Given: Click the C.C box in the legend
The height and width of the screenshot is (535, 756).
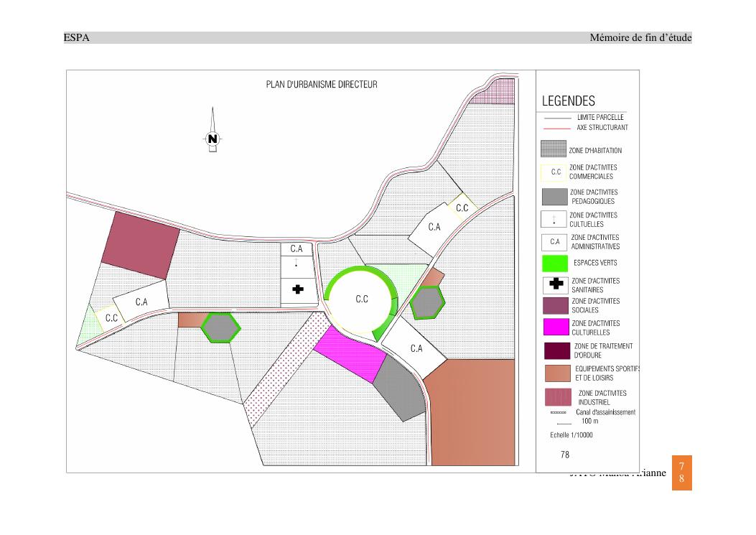Looking at the screenshot, I should (554, 172).
